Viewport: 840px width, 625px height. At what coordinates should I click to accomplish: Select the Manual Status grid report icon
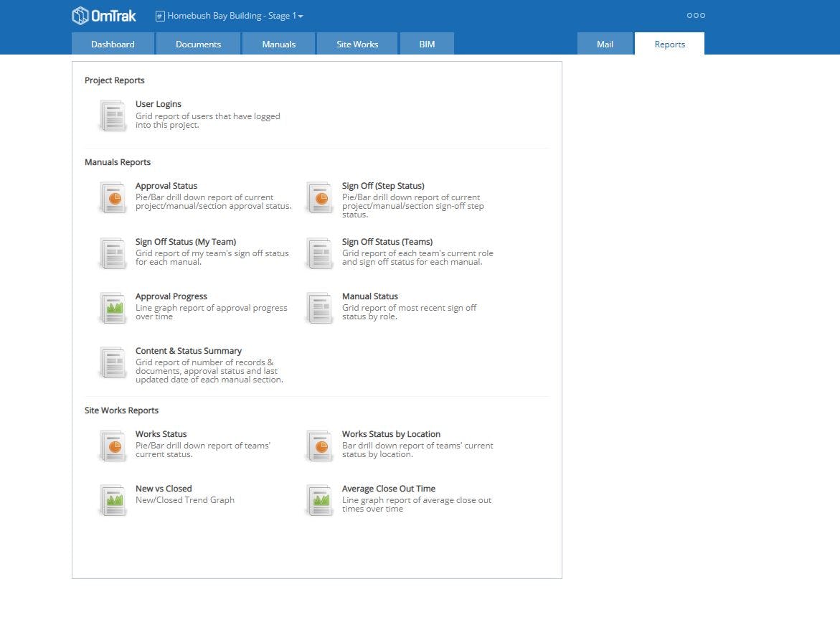[318, 308]
